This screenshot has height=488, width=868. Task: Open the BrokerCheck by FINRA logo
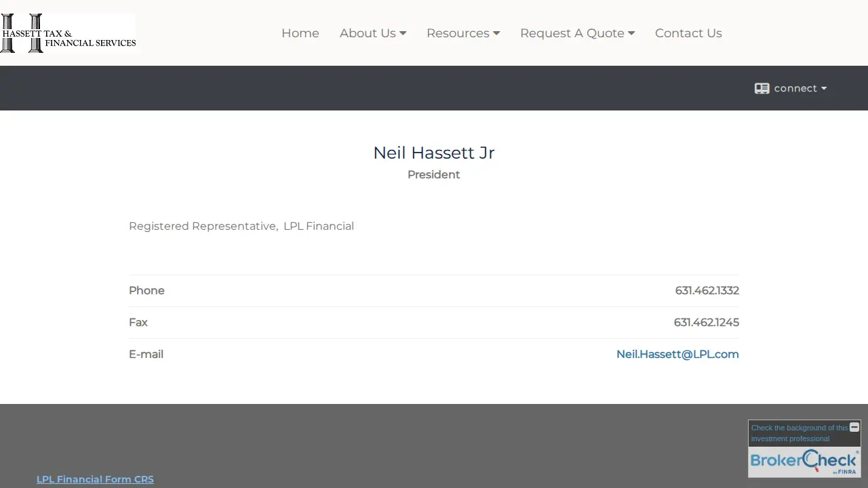coord(804,462)
